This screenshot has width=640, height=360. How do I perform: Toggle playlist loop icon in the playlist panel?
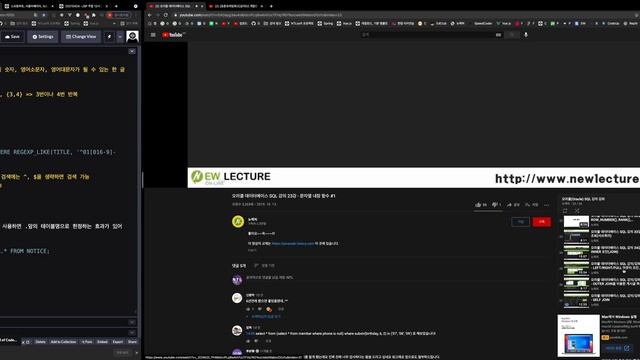[565, 211]
